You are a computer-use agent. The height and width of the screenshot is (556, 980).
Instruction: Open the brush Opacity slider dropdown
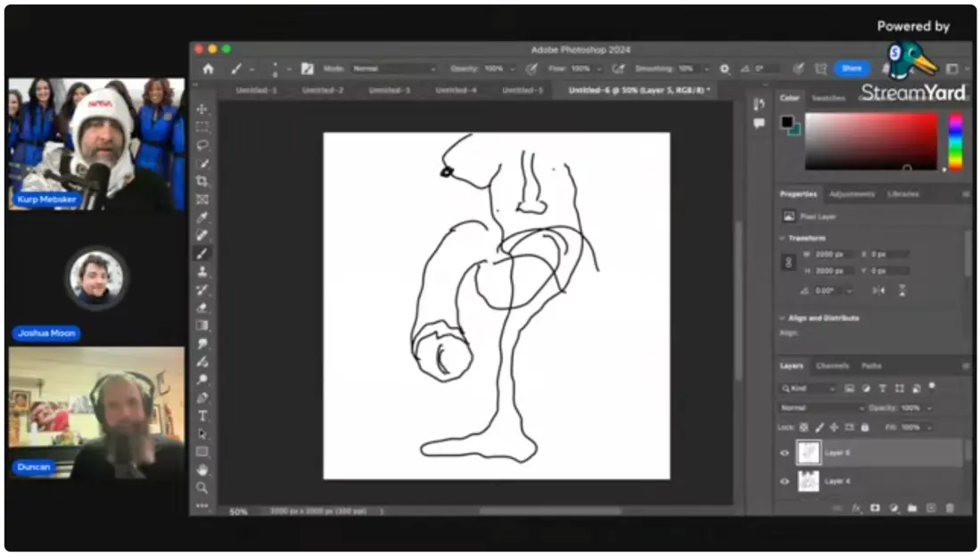pyautogui.click(x=513, y=69)
